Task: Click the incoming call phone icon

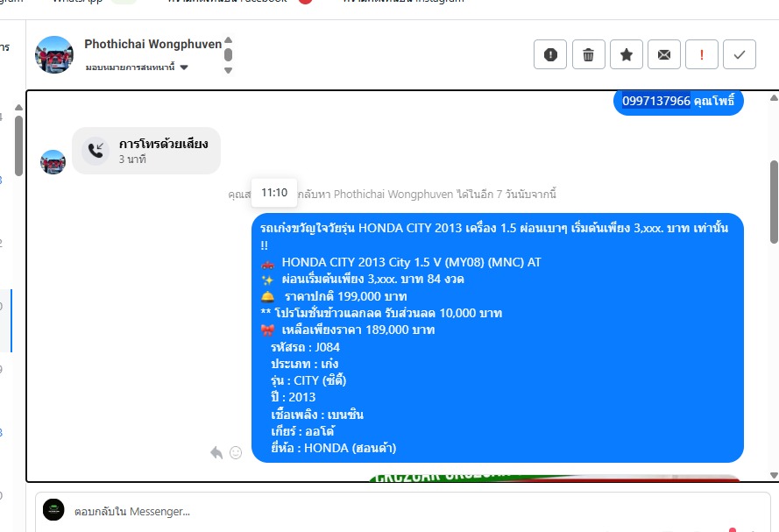Action: point(96,151)
